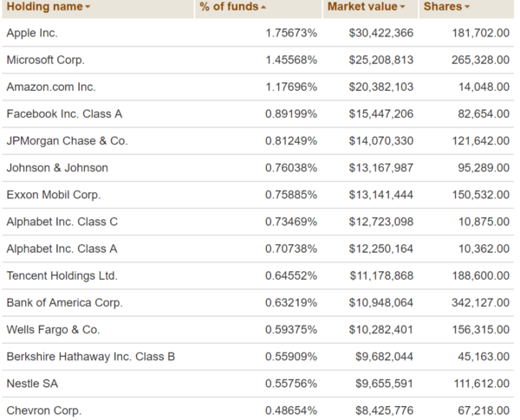Select the 10,875.00 shares value
The height and width of the screenshot is (420, 520).
pos(484,222)
